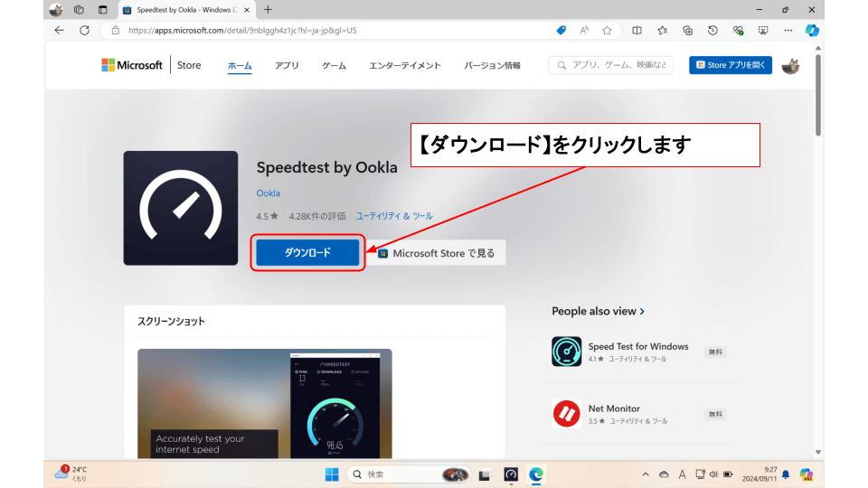Open the ユーティリティ & ツール category link
This screenshot has width=868, height=488.
coord(394,216)
